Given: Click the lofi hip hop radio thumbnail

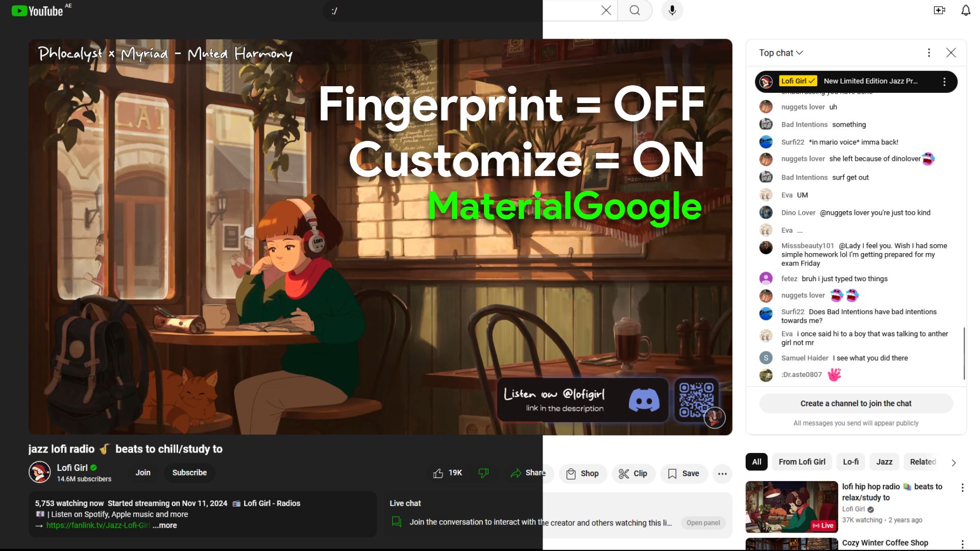Looking at the screenshot, I should click(791, 506).
